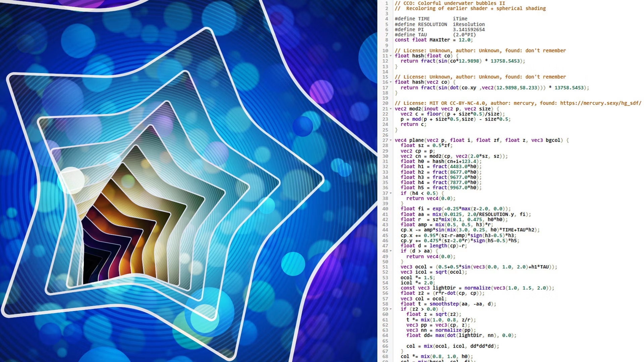Click the 'float h3 = fract(9677.0*h0);' line

coord(441,177)
